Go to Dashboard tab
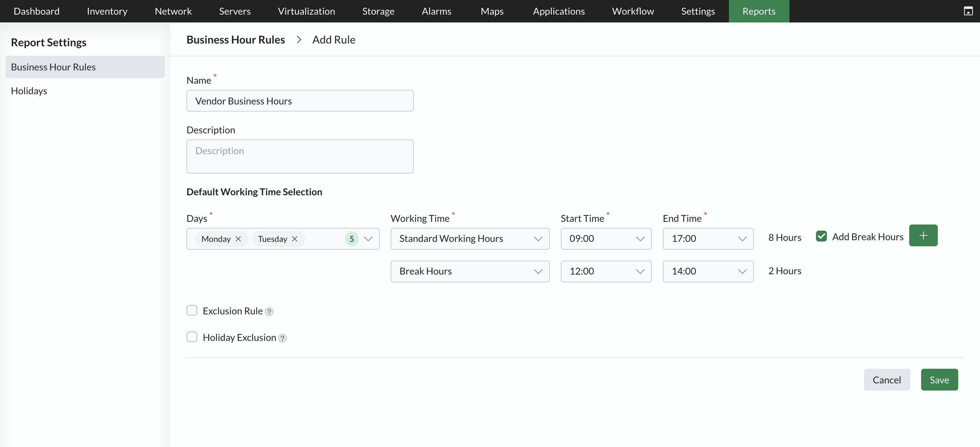980x447 pixels. (36, 11)
